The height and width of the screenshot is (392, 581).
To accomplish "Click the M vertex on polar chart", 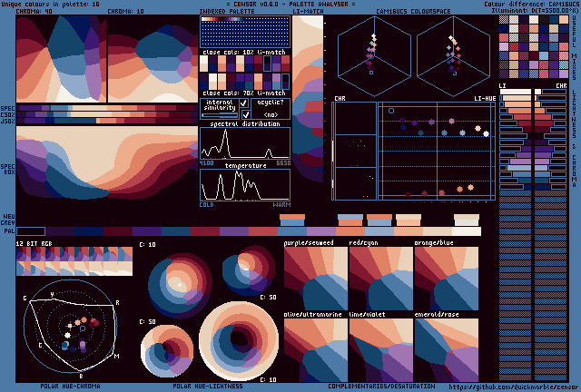I will 116,356.
